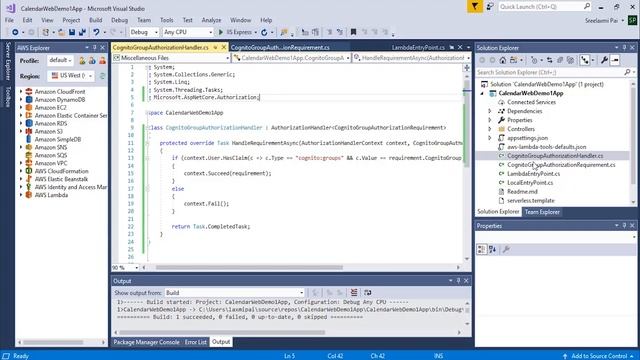Viewport: 640px width, 360px height.
Task: Click the Property Pages wrench in Properties panel
Action: (506, 249)
